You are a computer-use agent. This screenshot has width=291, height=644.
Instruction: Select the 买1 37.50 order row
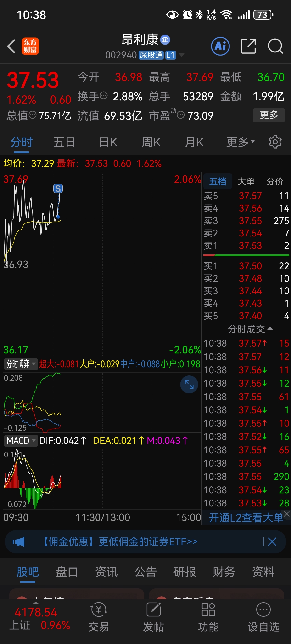(x=246, y=266)
